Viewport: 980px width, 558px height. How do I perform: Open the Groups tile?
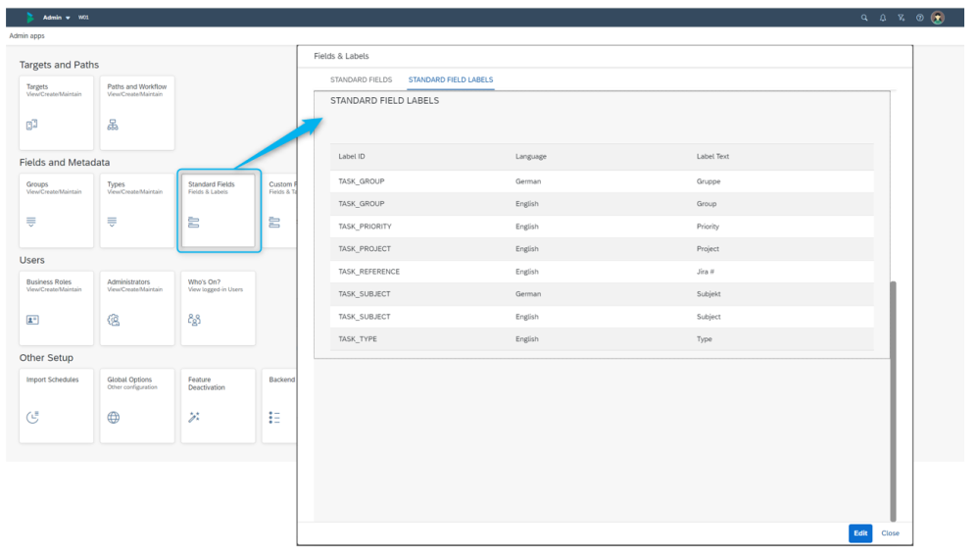tap(56, 211)
